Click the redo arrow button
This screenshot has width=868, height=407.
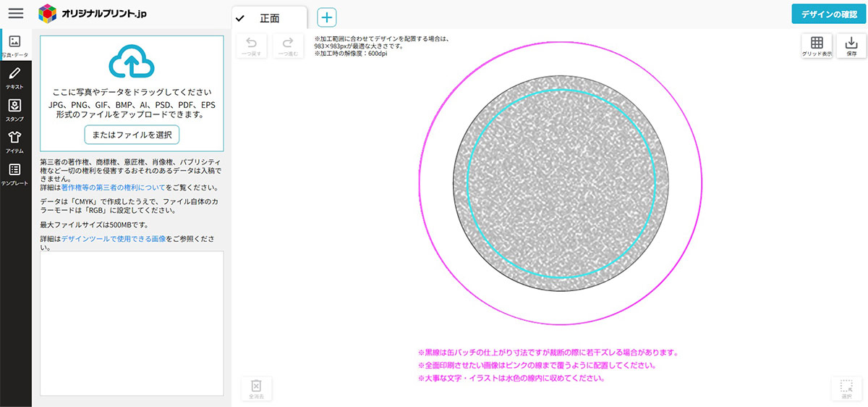click(x=288, y=46)
